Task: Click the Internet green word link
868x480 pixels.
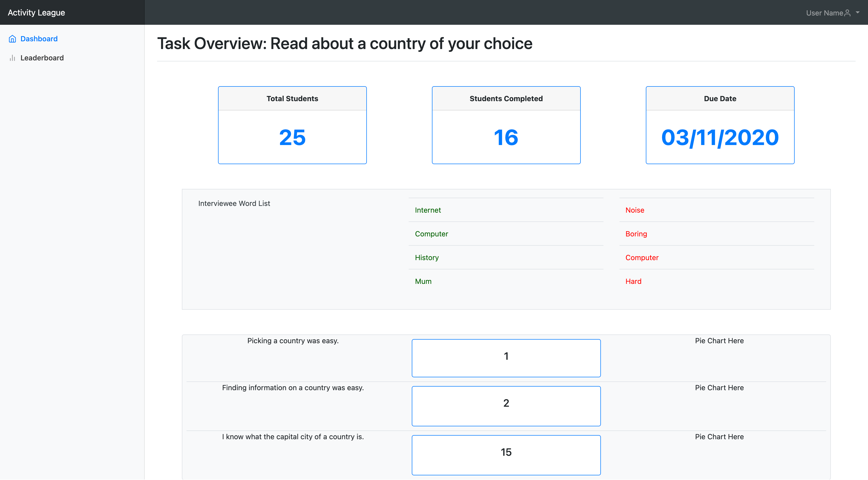Action: click(x=428, y=210)
